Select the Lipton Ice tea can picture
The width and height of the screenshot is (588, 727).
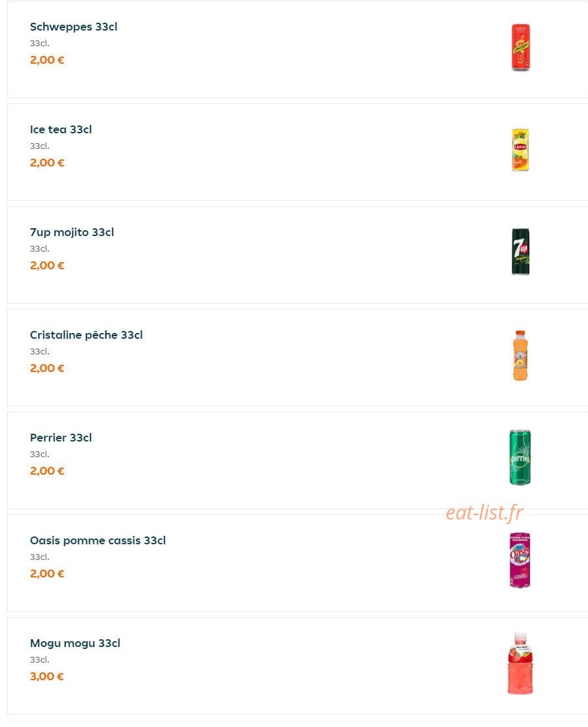520,150
